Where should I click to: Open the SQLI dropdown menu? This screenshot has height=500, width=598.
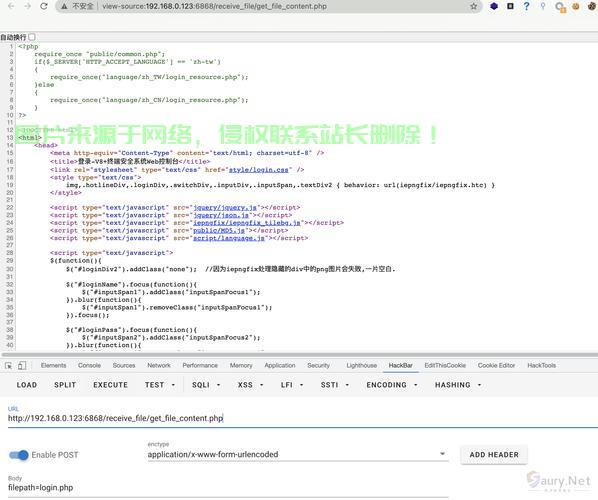(206, 385)
